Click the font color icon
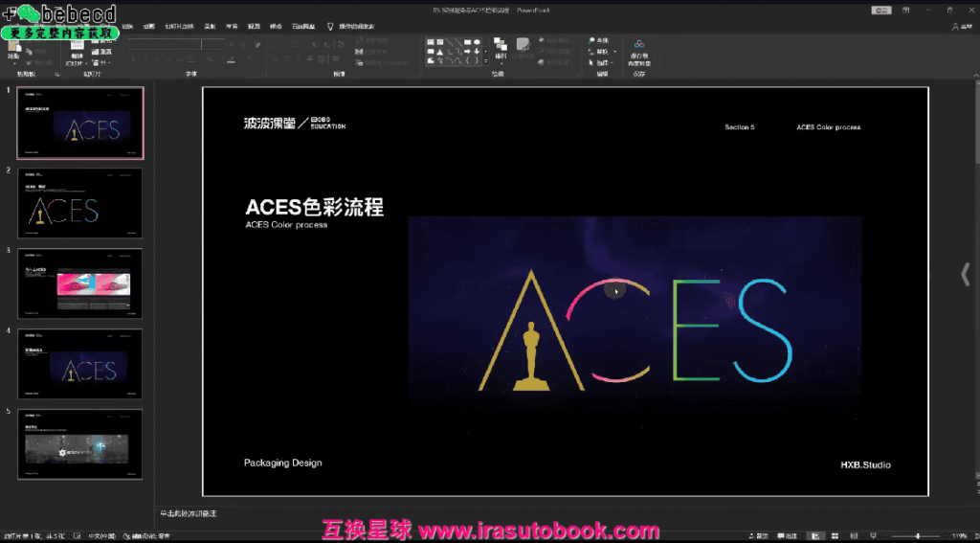This screenshot has width=980, height=543. pyautogui.click(x=231, y=59)
